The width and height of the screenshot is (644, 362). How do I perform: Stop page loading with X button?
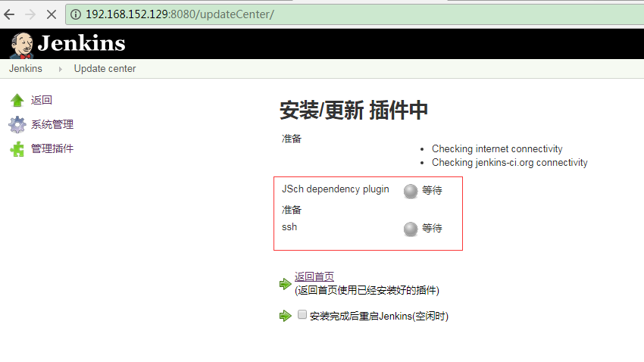(52, 15)
